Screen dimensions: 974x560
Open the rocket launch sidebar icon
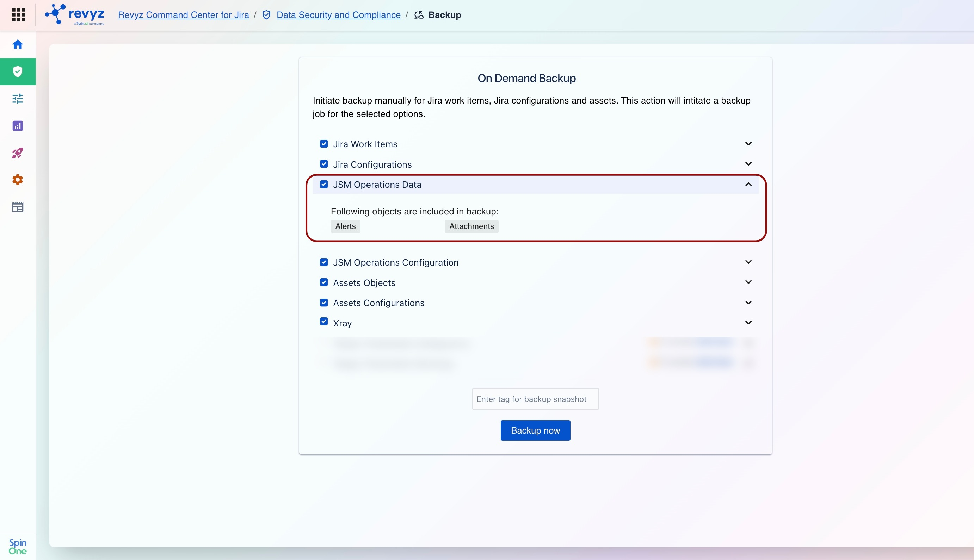[x=18, y=153]
